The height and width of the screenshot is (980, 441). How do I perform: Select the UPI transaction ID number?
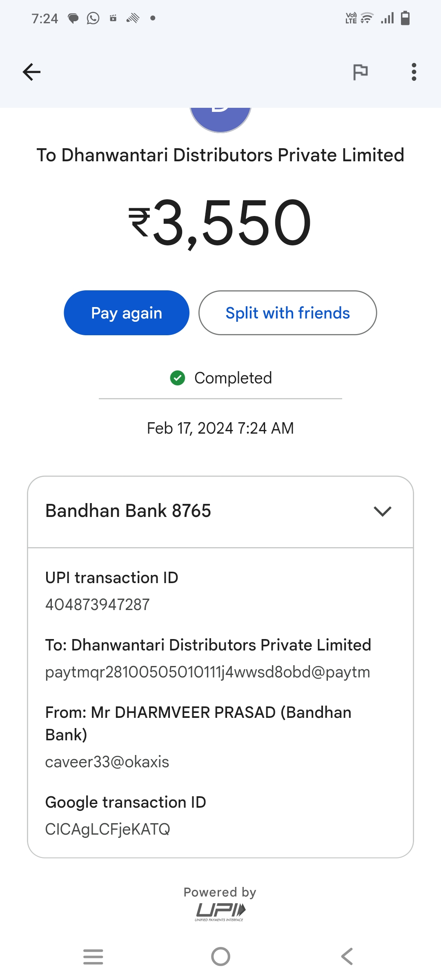[x=98, y=605]
